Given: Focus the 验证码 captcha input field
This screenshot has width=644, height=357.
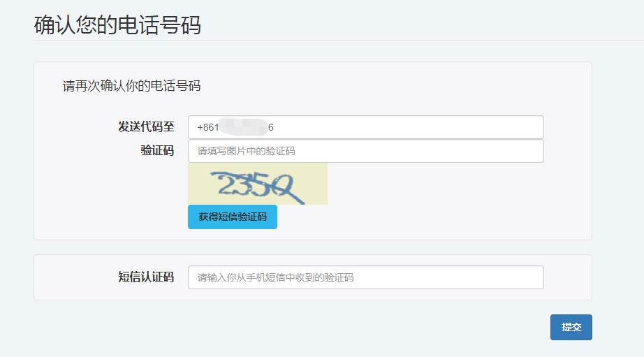Looking at the screenshot, I should pos(366,151).
